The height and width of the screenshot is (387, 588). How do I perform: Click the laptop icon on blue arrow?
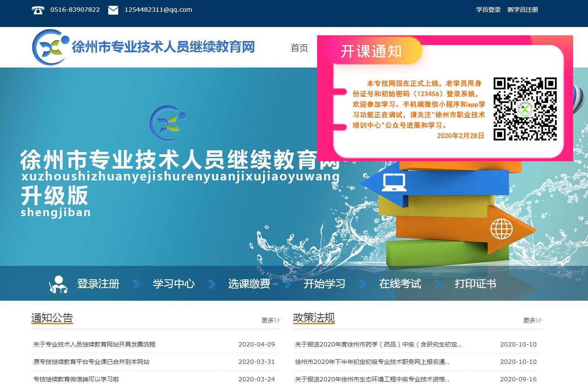pos(394,182)
